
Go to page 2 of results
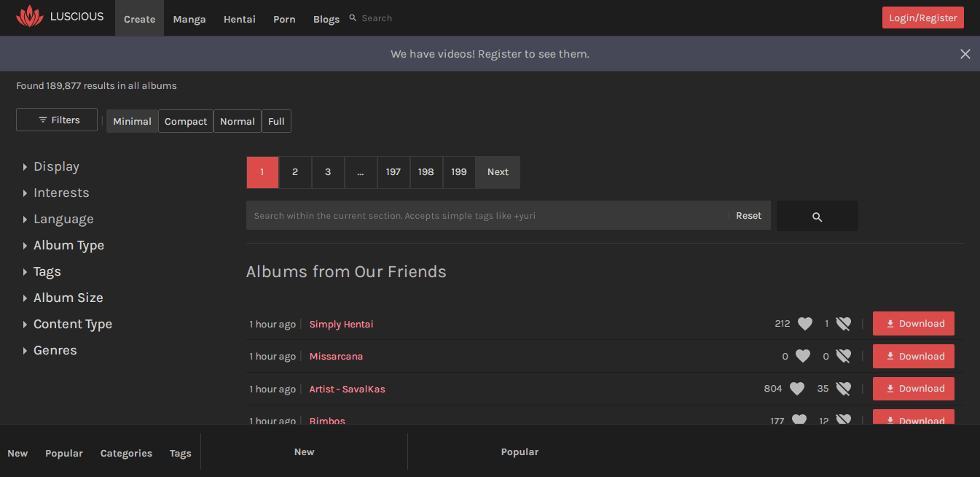295,172
